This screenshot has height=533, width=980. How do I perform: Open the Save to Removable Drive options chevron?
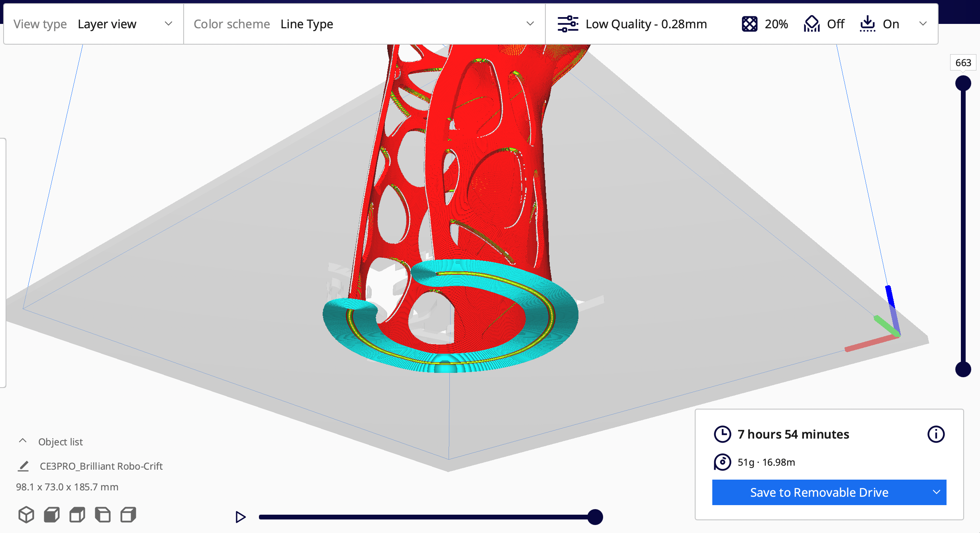(938, 492)
